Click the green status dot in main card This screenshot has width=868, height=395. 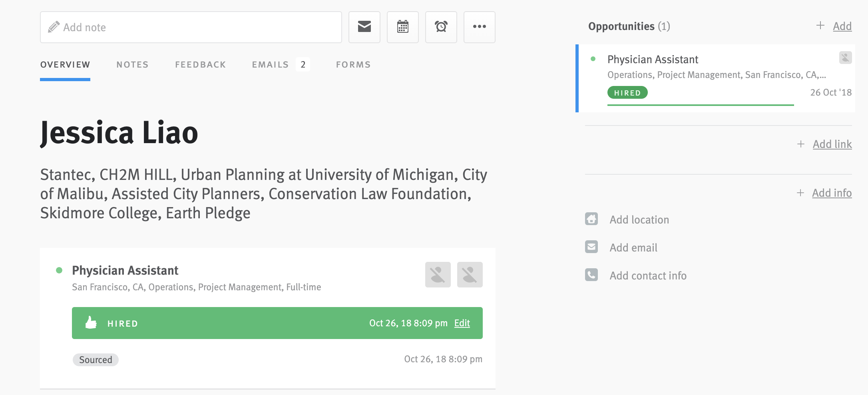[59, 270]
